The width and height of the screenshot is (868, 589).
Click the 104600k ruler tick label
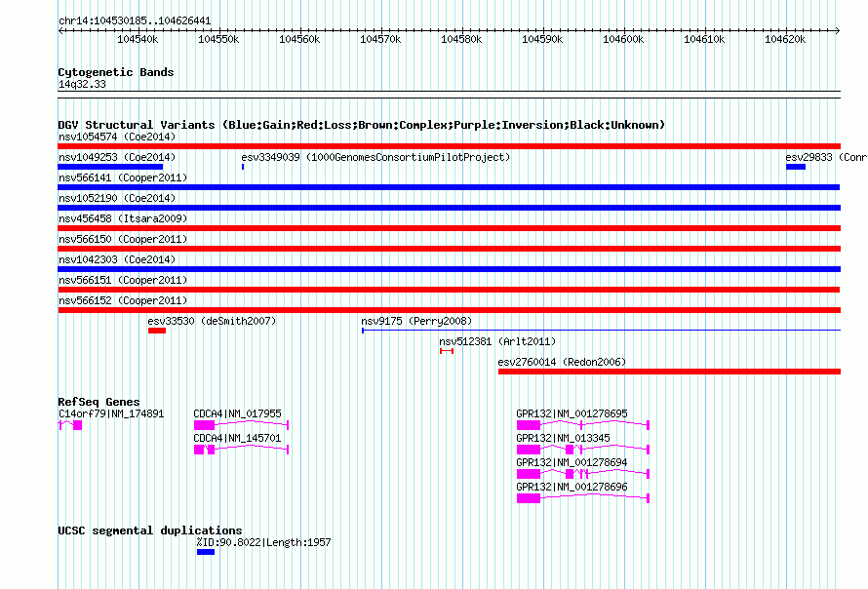(623, 39)
